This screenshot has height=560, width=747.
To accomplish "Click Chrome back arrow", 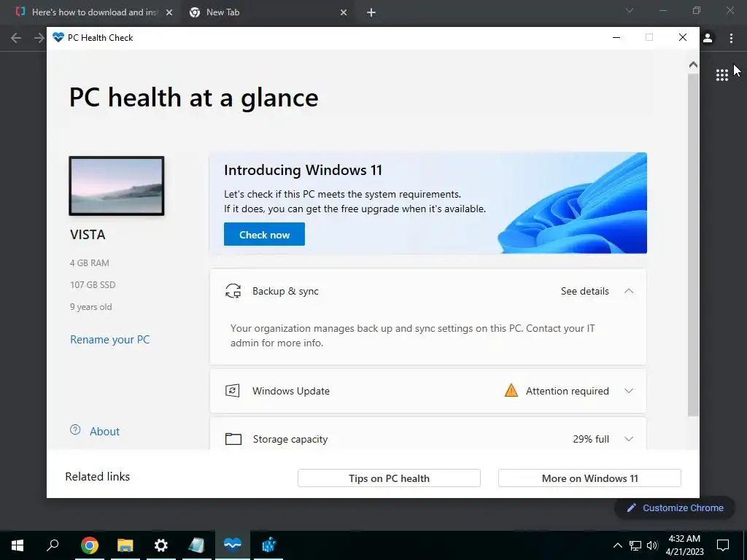I will pos(16,38).
